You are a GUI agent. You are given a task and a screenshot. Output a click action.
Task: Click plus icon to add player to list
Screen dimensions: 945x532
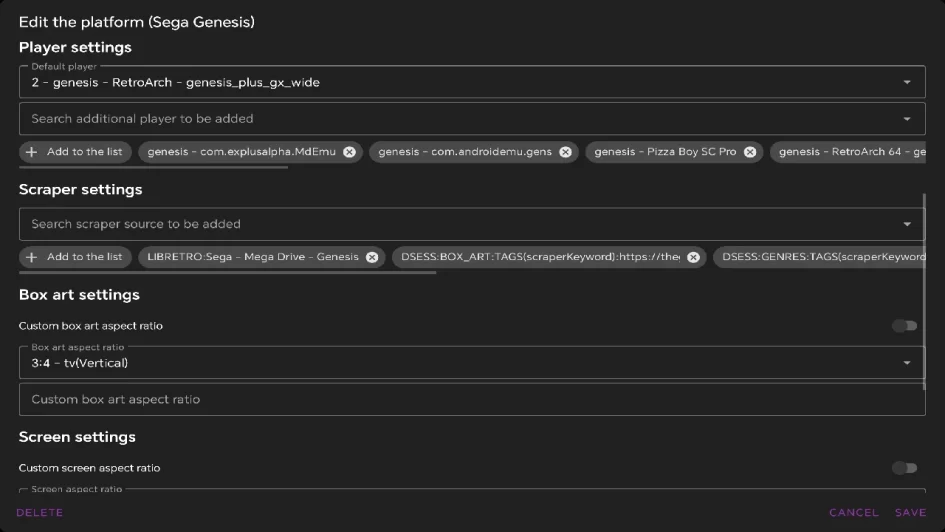tap(32, 152)
